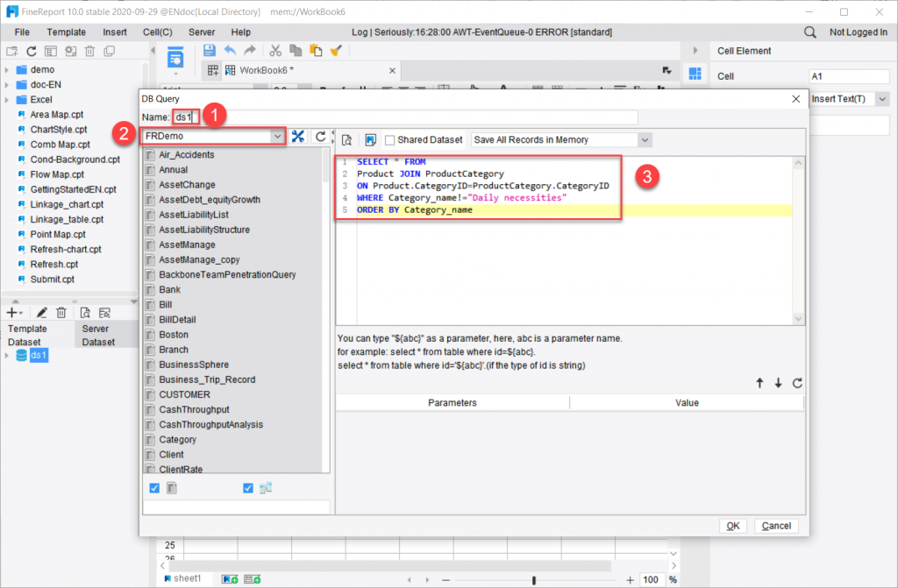Screen dimensions: 898x588
Task: Expand the arrow left of Cell Element
Action: point(695,51)
